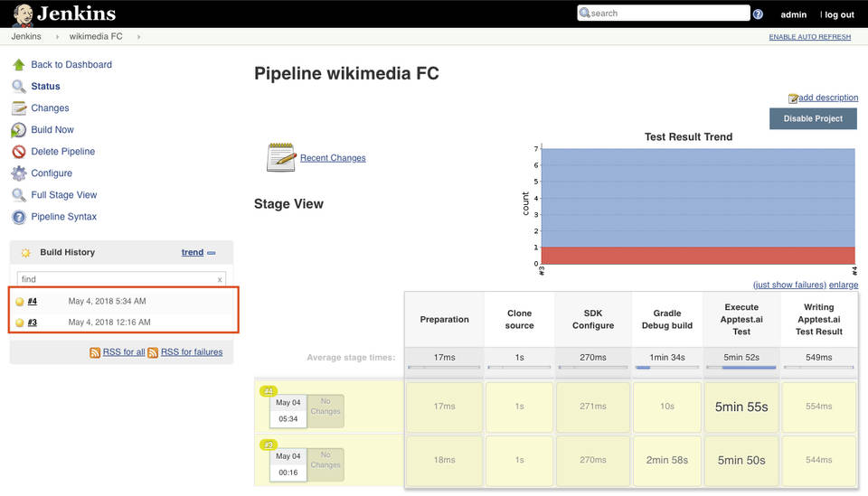Click the Execute Apptest.ai Test 5min 55s cell

[x=741, y=407]
